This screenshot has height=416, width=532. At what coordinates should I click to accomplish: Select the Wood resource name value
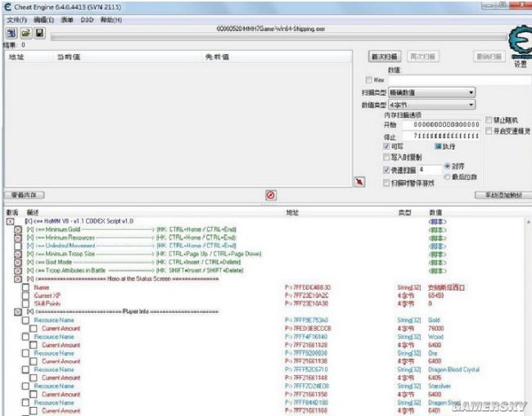[x=435, y=337]
